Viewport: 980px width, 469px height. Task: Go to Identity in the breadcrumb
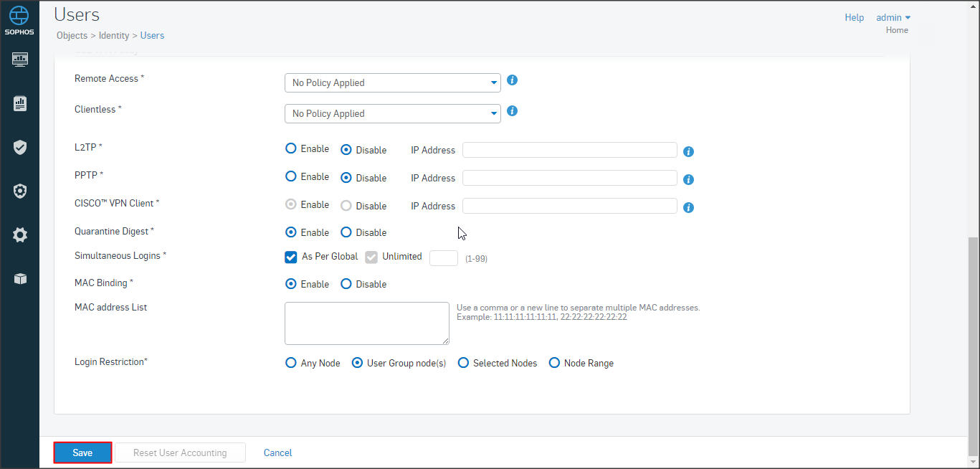pos(115,35)
